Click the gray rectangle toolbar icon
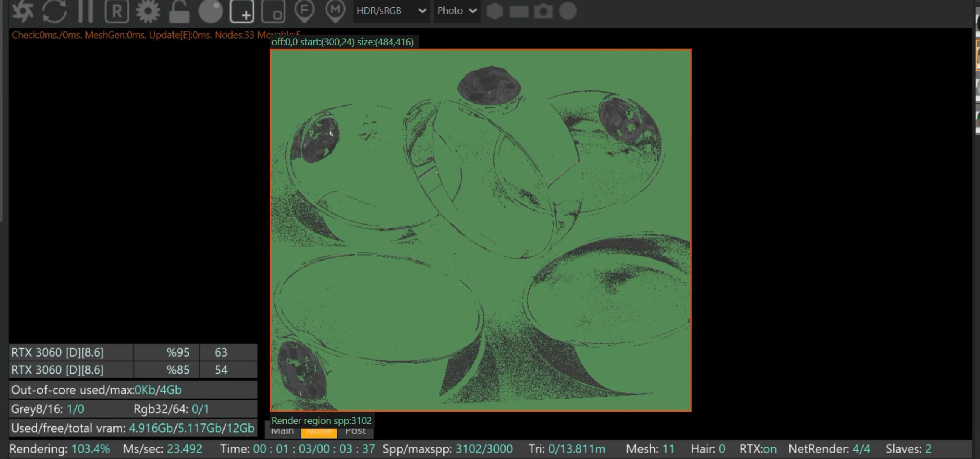This screenshot has height=459, width=980. (519, 11)
